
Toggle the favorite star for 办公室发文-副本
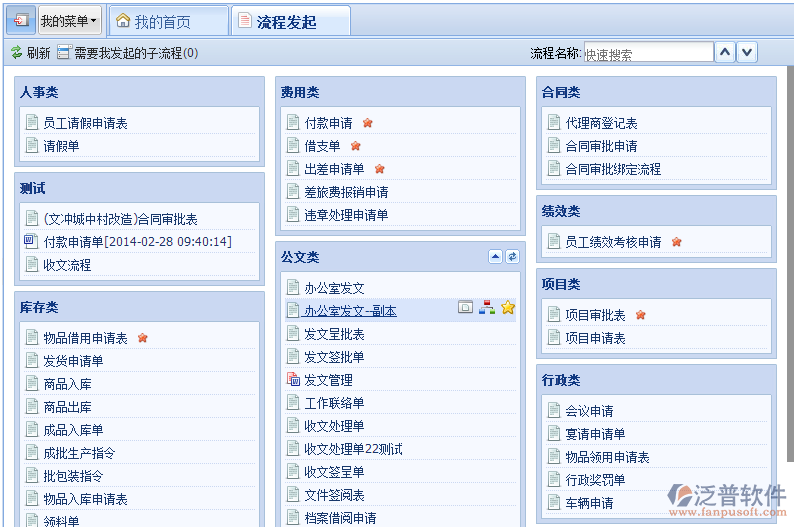click(508, 308)
